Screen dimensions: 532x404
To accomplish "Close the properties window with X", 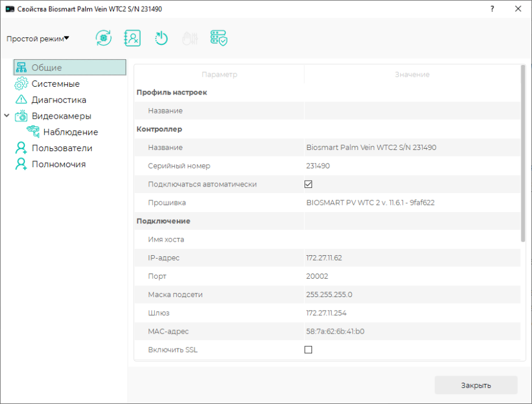I will coord(518,9).
